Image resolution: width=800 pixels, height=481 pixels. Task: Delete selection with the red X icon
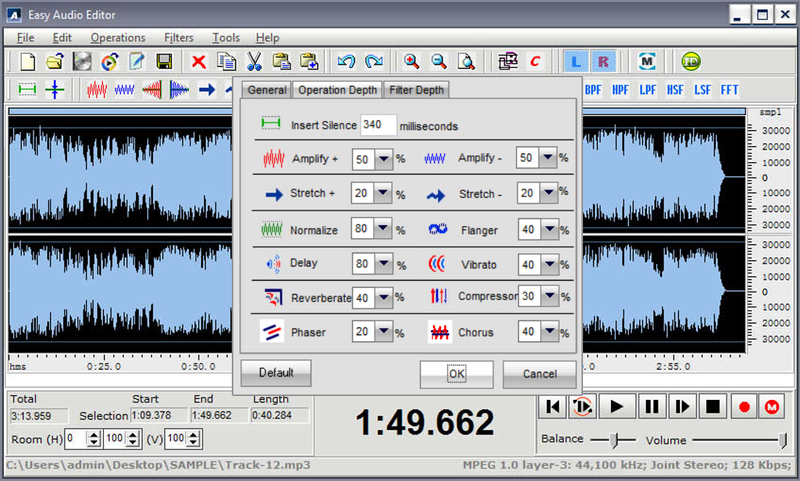click(x=199, y=62)
